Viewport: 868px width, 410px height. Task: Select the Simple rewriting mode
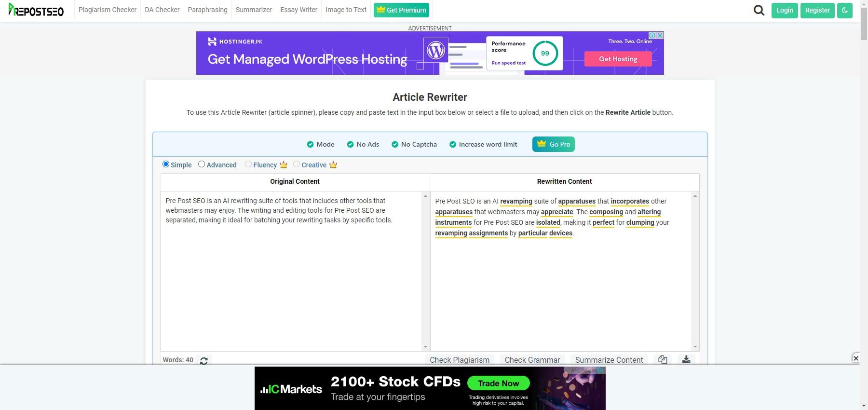tap(166, 164)
